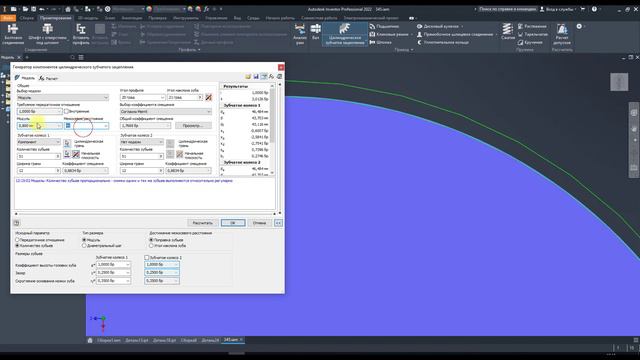Expand the Module value dropdown

coord(59,126)
